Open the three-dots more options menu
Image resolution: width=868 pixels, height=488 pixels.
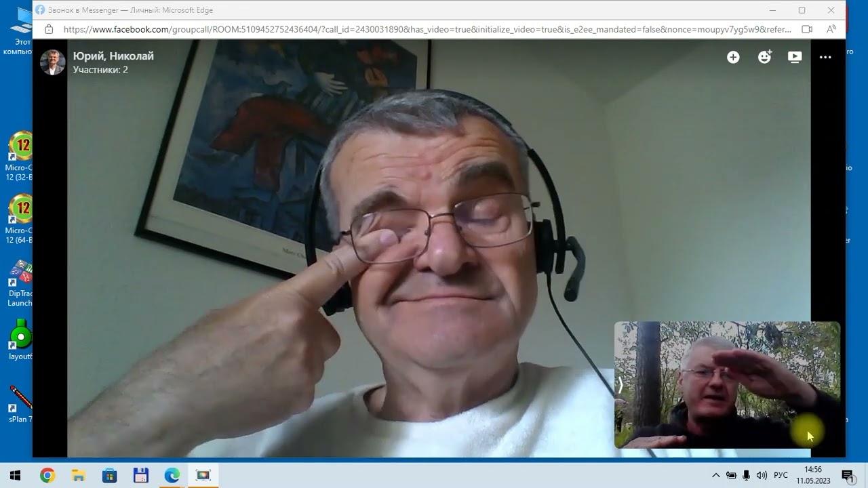pyautogui.click(x=825, y=57)
